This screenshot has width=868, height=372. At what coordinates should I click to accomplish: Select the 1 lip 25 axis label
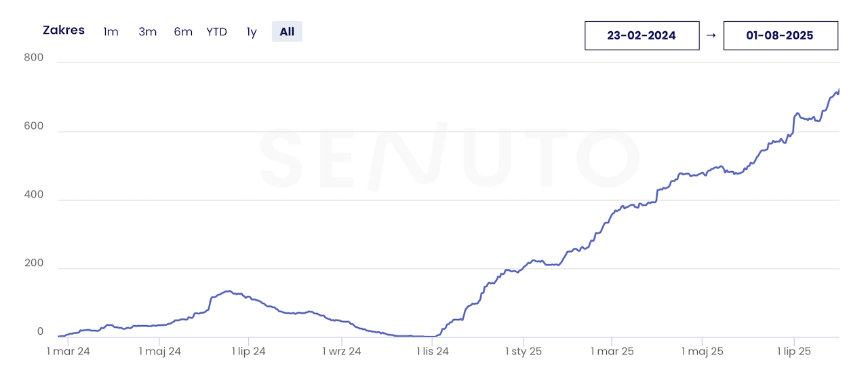point(794,352)
